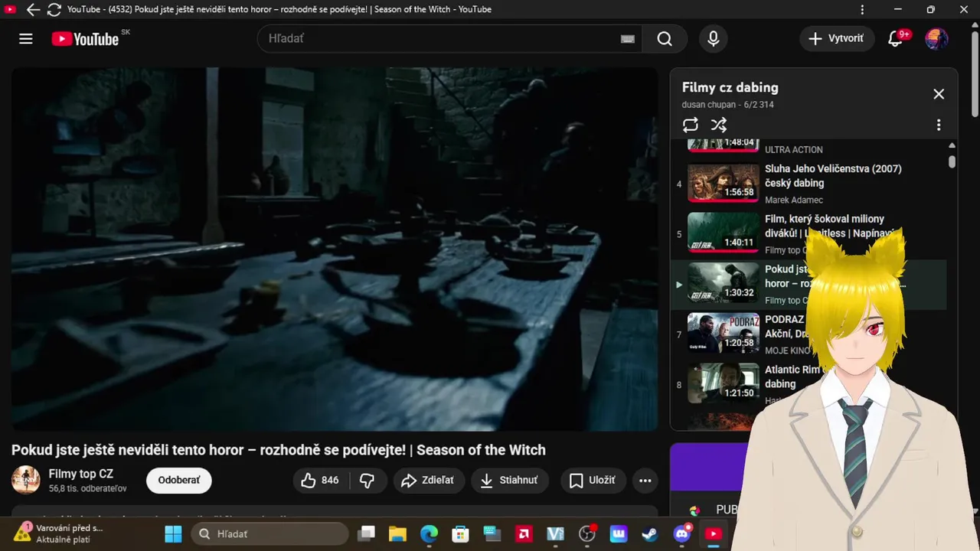Open the Varování před s... weather widget
The image size is (980, 551).
tap(60, 533)
